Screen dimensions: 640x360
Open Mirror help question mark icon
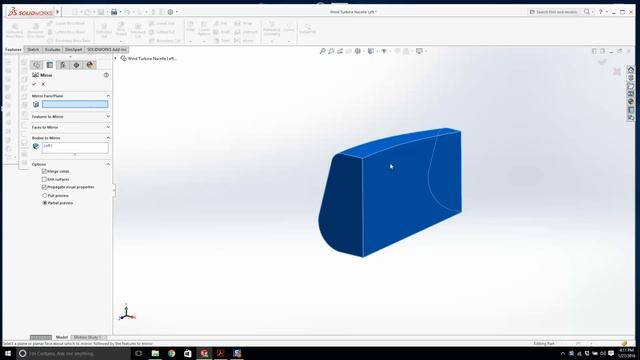coord(106,75)
